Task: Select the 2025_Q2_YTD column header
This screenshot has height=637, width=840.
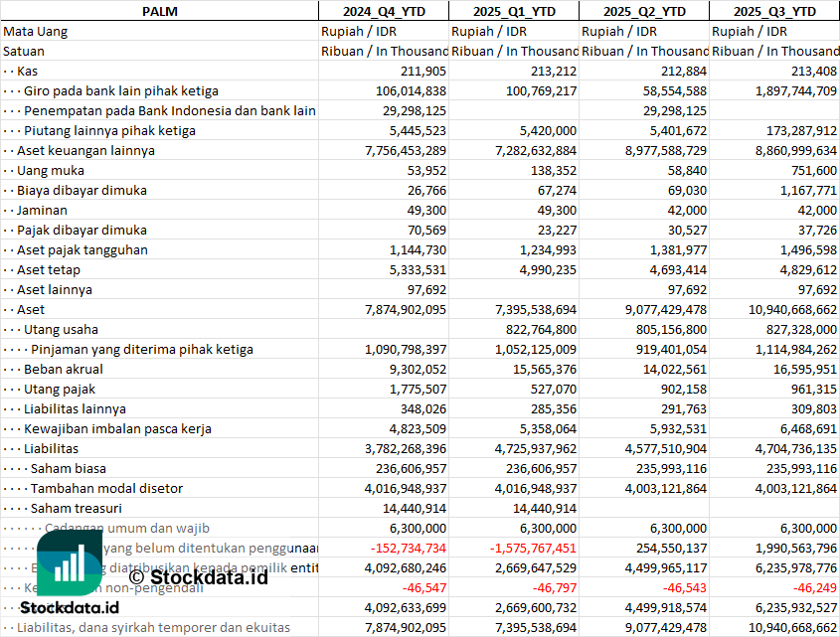Action: [x=644, y=11]
